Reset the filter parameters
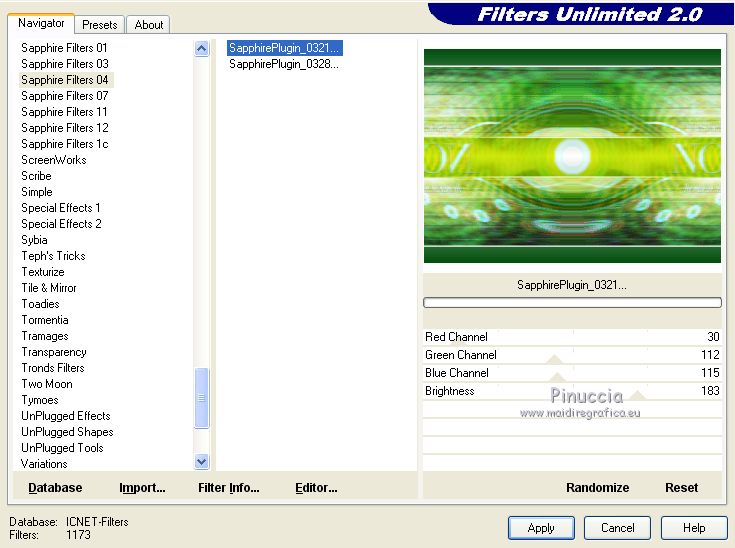735x548 pixels. 682,488
